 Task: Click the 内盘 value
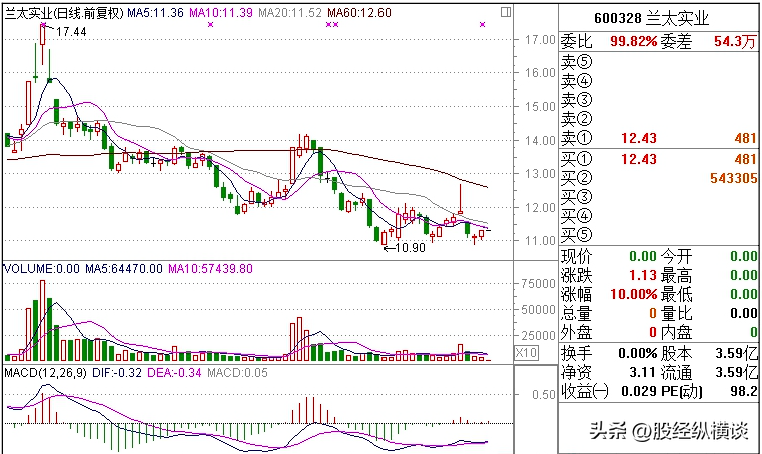753,332
